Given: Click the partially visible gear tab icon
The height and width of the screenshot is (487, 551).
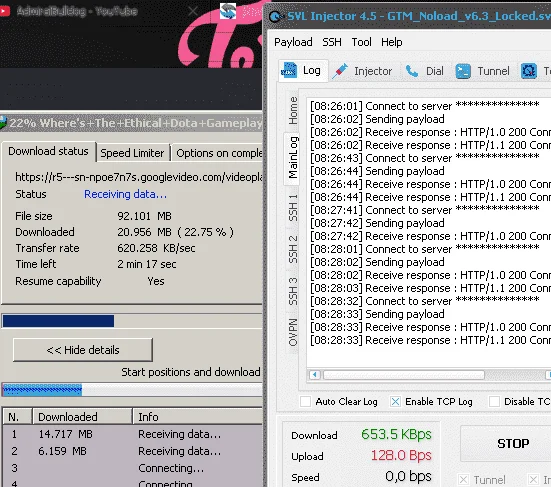Looking at the screenshot, I should (529, 71).
